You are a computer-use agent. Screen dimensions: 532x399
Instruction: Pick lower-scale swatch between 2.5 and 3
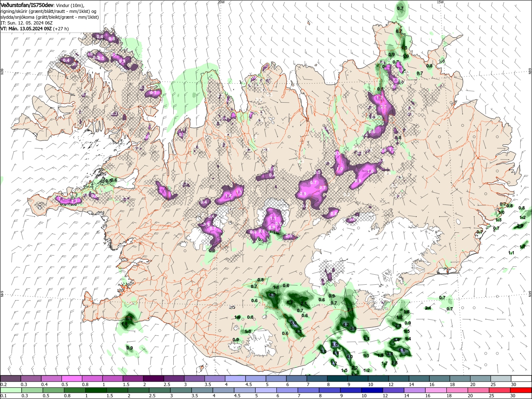click(160, 390)
